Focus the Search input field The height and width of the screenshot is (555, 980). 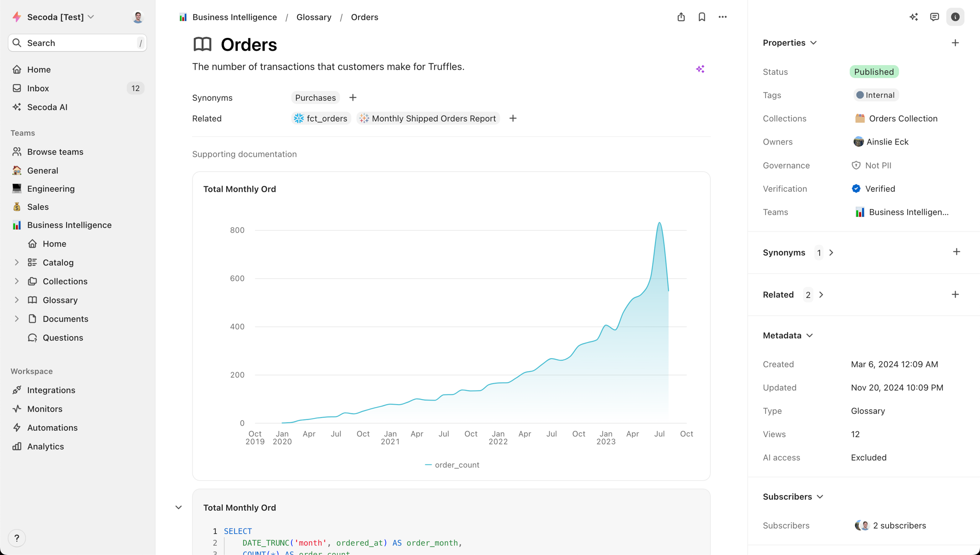click(x=77, y=43)
